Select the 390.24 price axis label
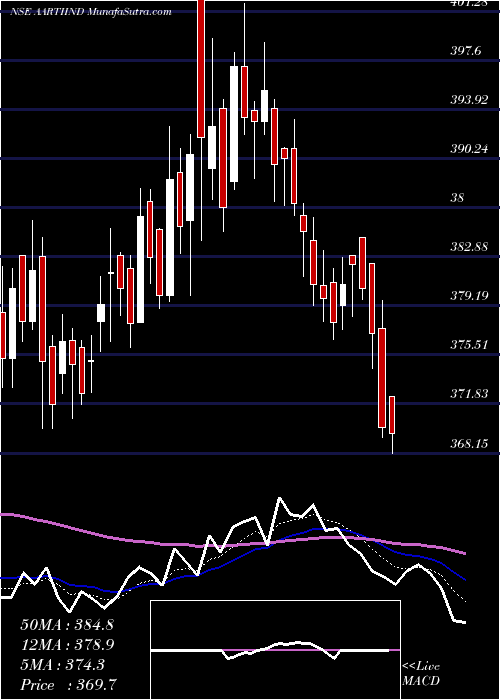The width and height of the screenshot is (500, 700). coord(469,149)
